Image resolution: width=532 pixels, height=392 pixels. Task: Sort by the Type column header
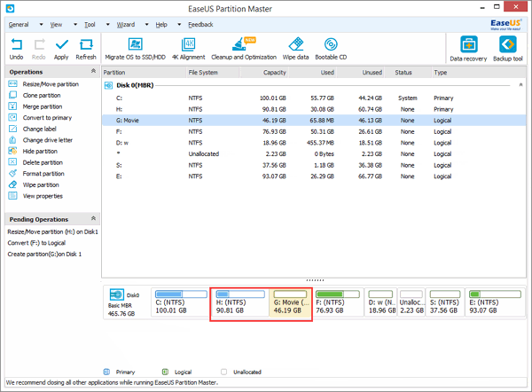point(479,73)
